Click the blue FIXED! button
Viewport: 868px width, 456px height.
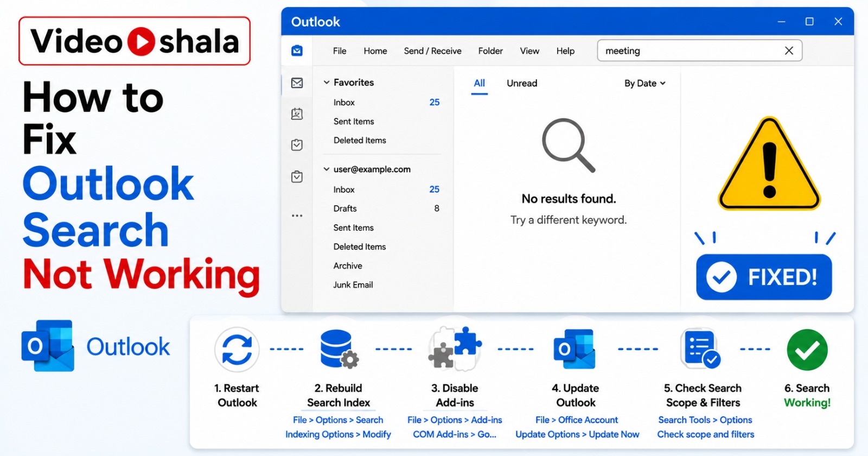764,277
